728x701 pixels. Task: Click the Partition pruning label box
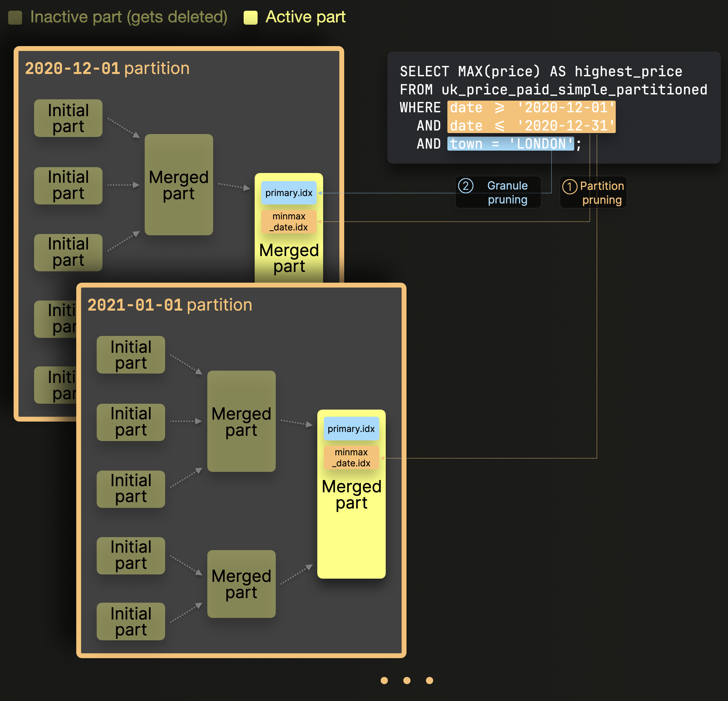(x=602, y=193)
